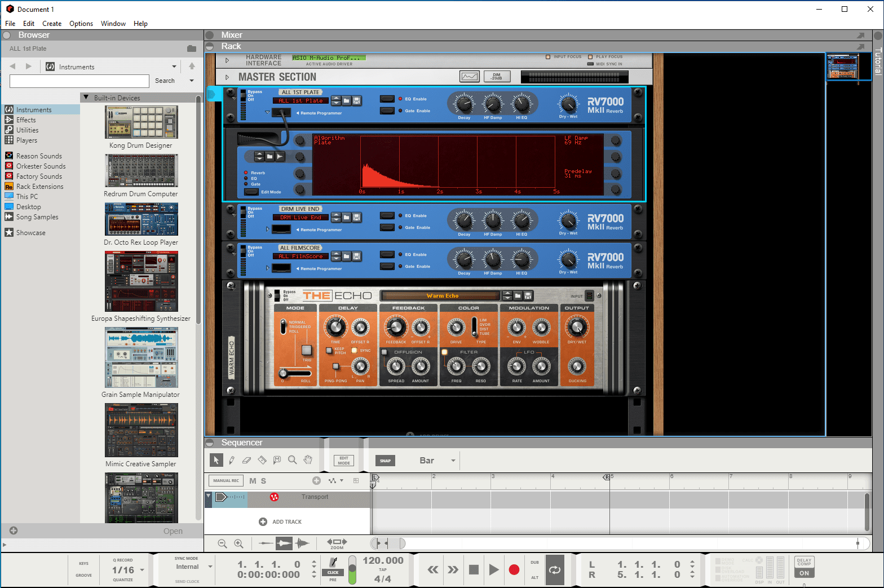The width and height of the screenshot is (884, 588).
Task: Click Edit Mode button in sequencer
Action: [x=344, y=461]
